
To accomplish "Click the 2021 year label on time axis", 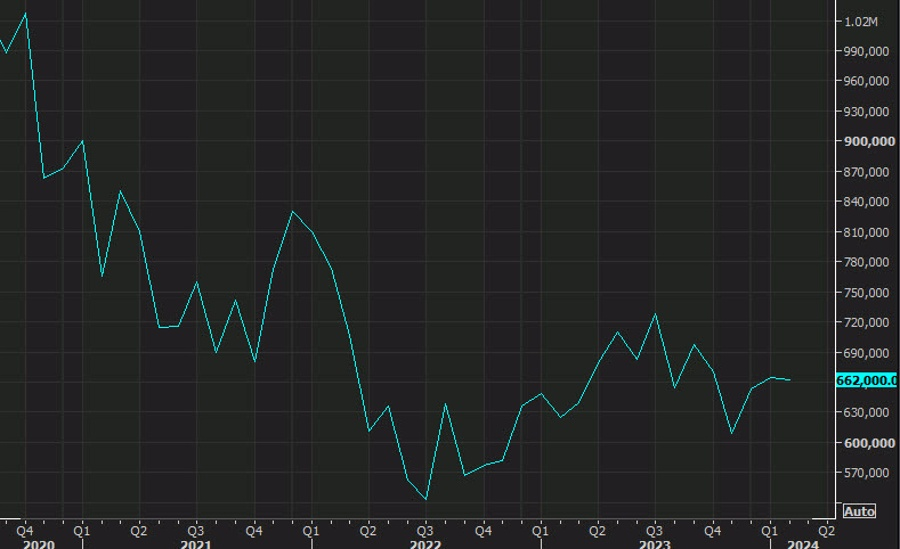I will [196, 544].
